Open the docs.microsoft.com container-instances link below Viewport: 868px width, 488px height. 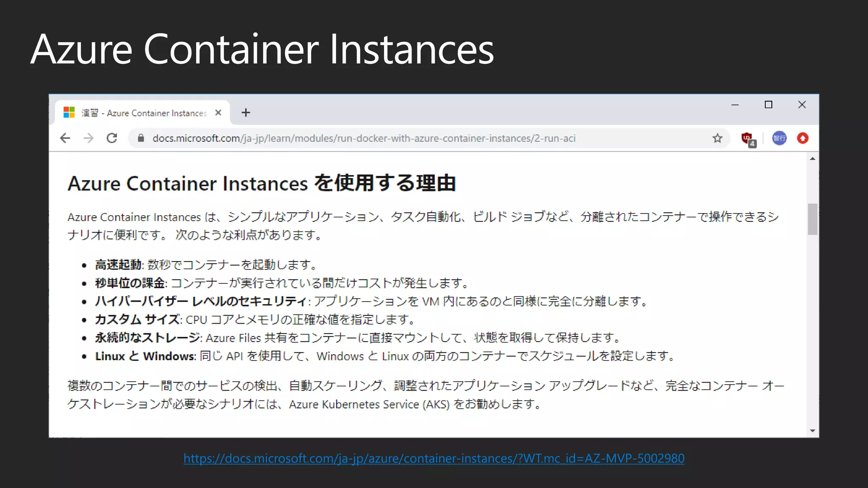click(434, 458)
